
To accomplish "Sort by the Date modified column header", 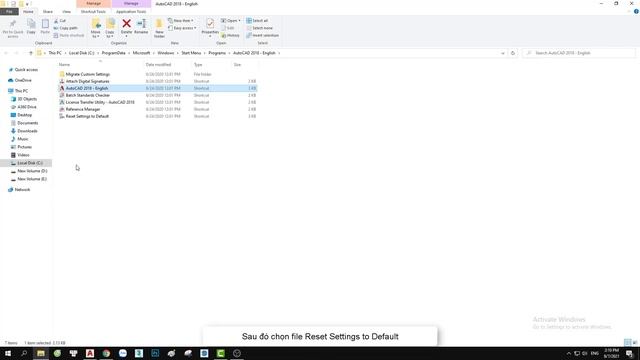I will pos(158,64).
